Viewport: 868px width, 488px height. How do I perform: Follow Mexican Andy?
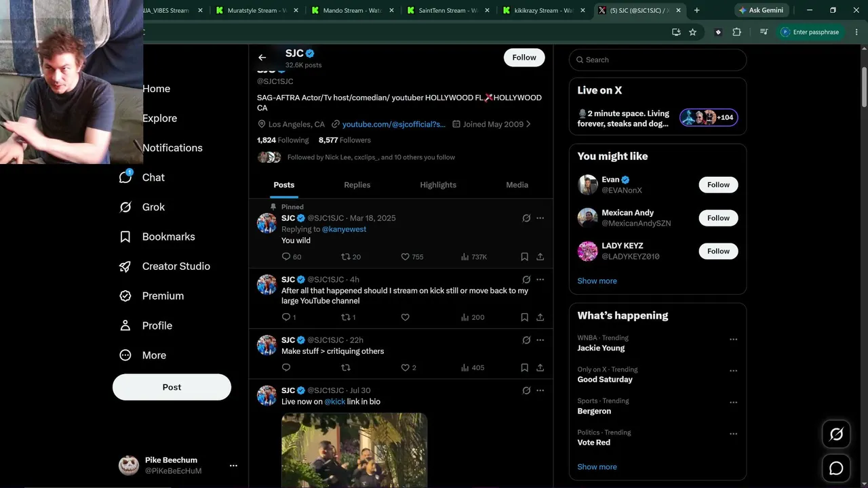tap(718, 218)
